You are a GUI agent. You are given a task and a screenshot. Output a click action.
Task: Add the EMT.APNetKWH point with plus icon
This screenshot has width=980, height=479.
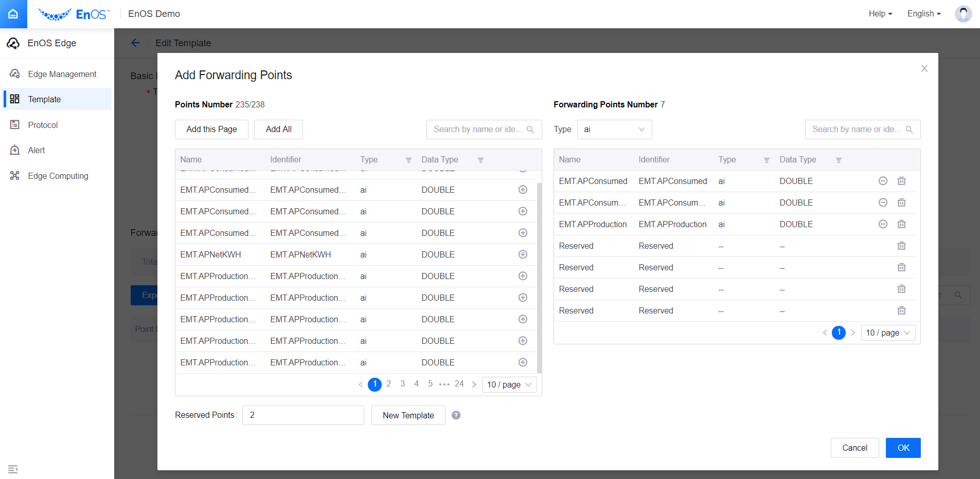(523, 254)
